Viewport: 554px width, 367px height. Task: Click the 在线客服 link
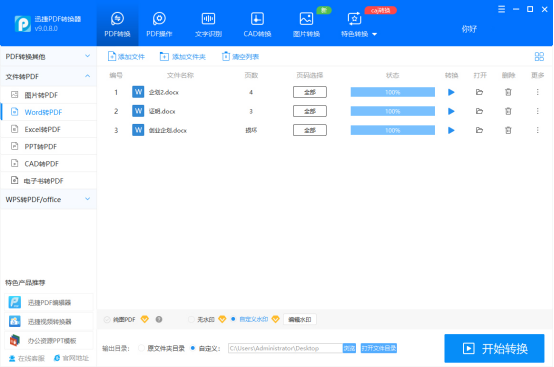click(27, 359)
